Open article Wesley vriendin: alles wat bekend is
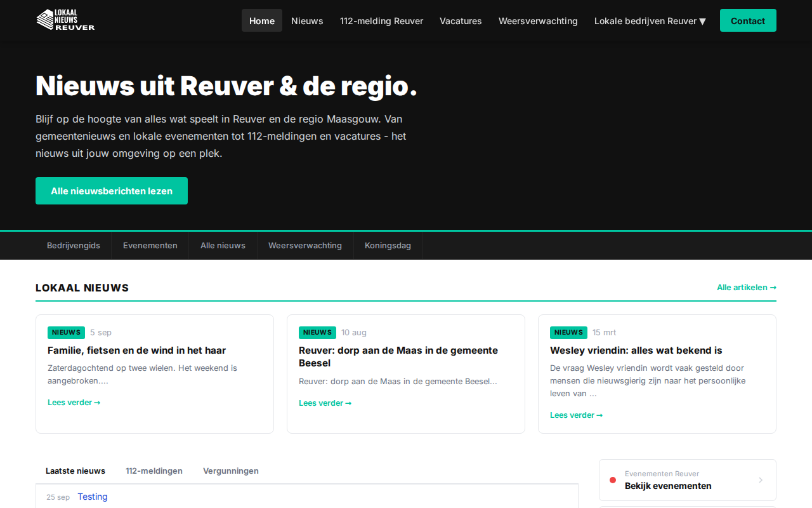 point(636,350)
